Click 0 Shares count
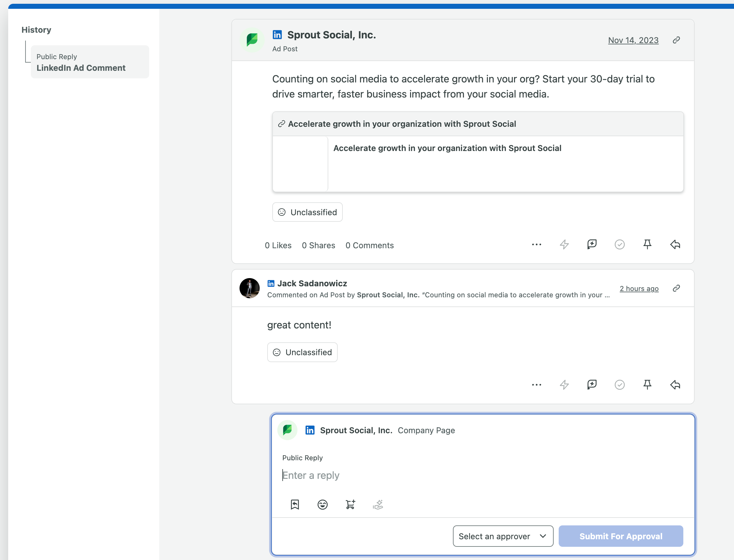 pos(319,245)
